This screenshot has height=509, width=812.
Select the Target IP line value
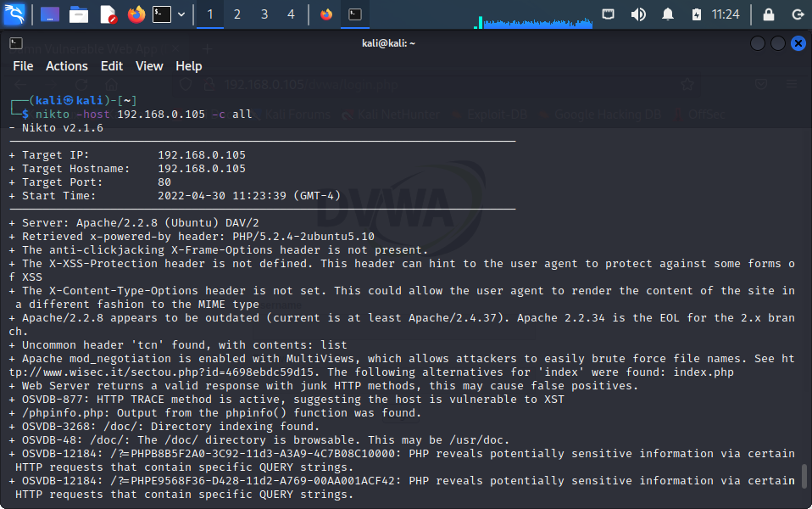pos(202,155)
